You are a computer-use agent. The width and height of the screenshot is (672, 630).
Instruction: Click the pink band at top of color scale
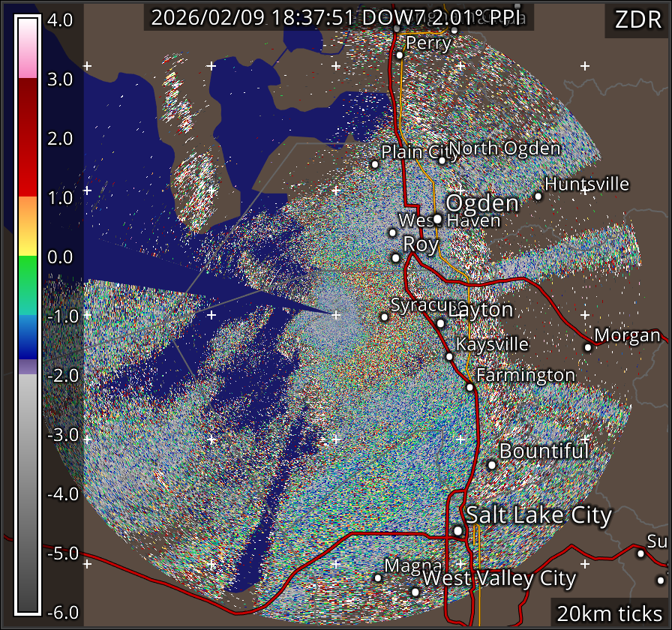pos(27,66)
